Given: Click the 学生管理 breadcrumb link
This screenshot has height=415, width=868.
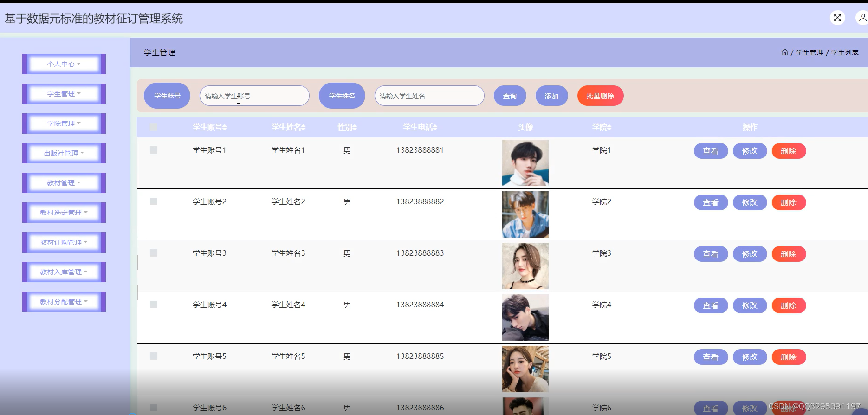Looking at the screenshot, I should click(x=810, y=52).
